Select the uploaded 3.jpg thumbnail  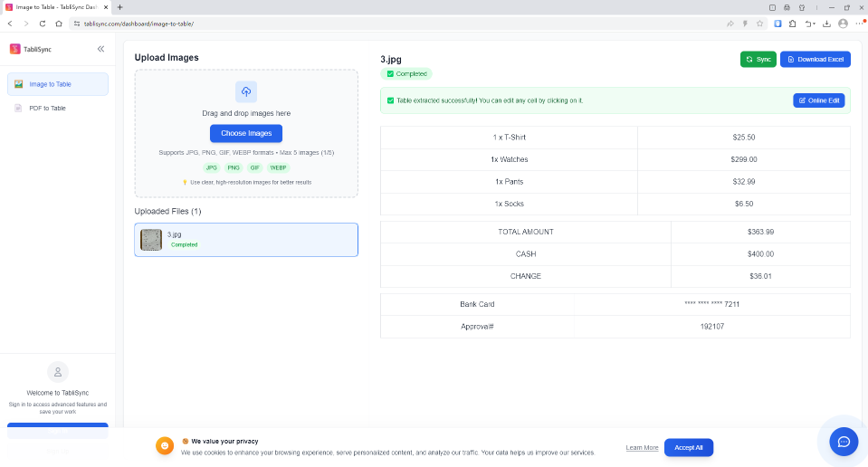pyautogui.click(x=151, y=240)
